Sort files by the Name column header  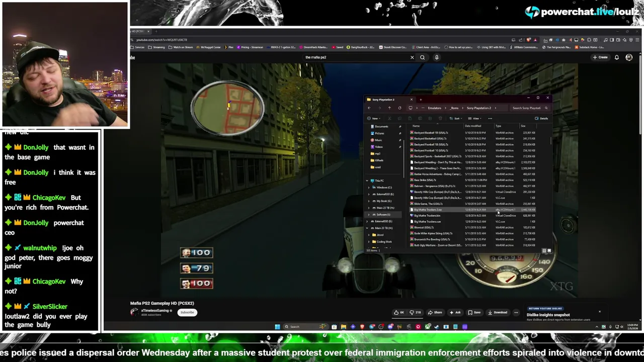point(416,126)
